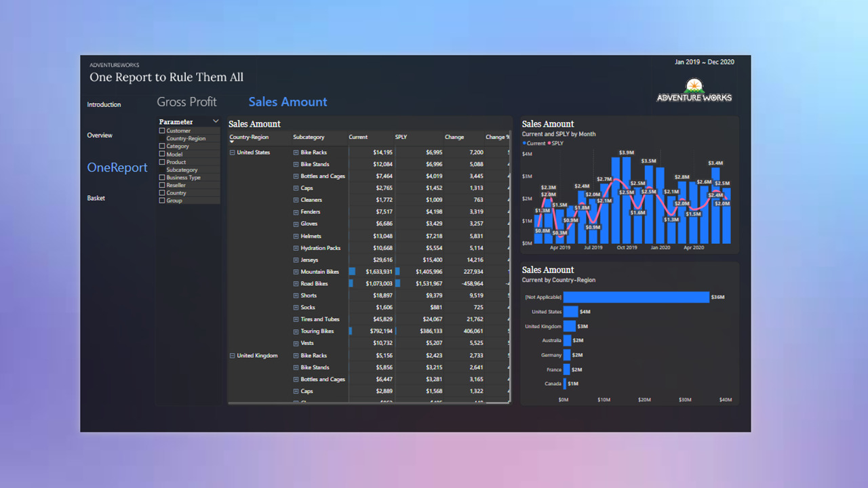The height and width of the screenshot is (488, 868).
Task: Collapse the United States country group
Action: point(233,152)
